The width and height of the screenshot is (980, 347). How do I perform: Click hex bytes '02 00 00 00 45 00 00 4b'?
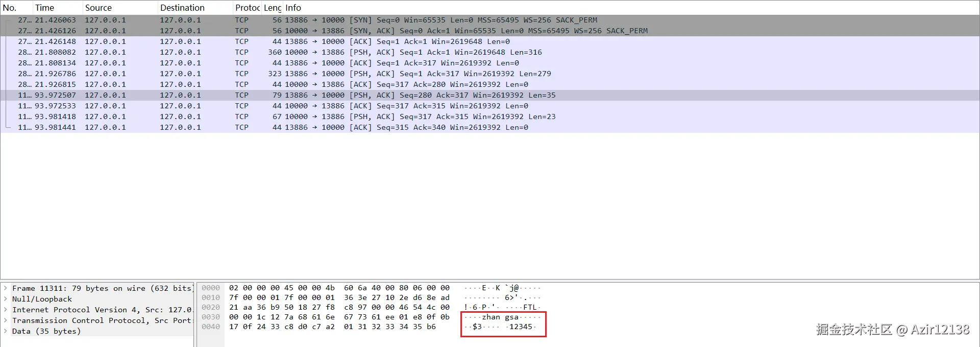click(282, 288)
